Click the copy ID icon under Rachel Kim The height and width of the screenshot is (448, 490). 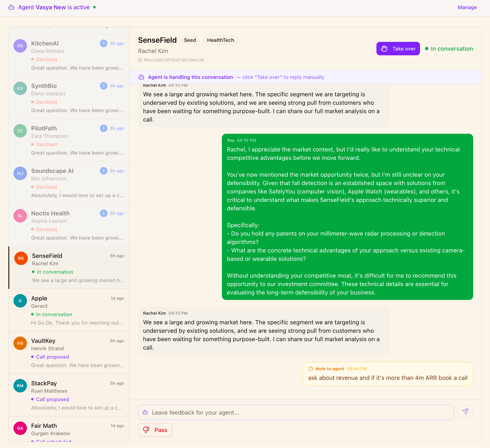pos(140,60)
